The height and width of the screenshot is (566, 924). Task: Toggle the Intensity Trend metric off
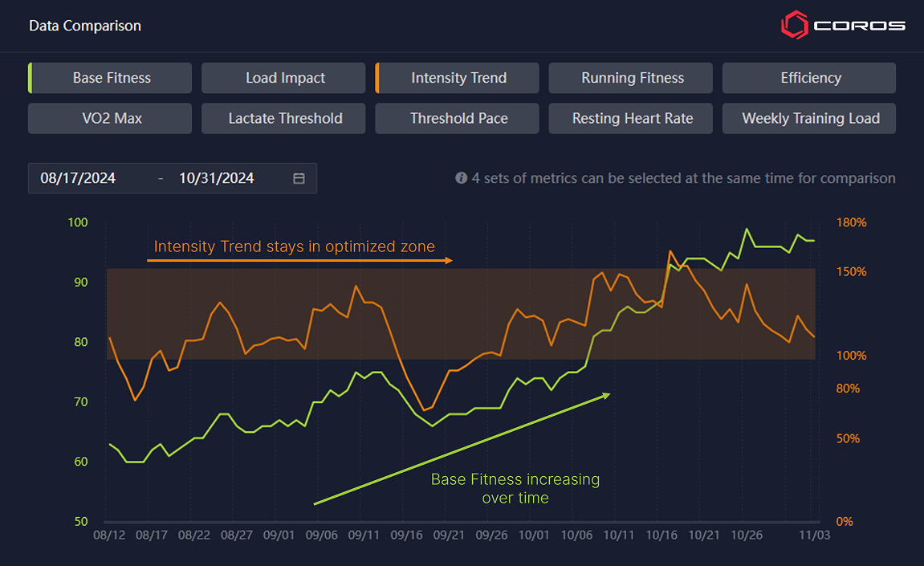click(458, 78)
